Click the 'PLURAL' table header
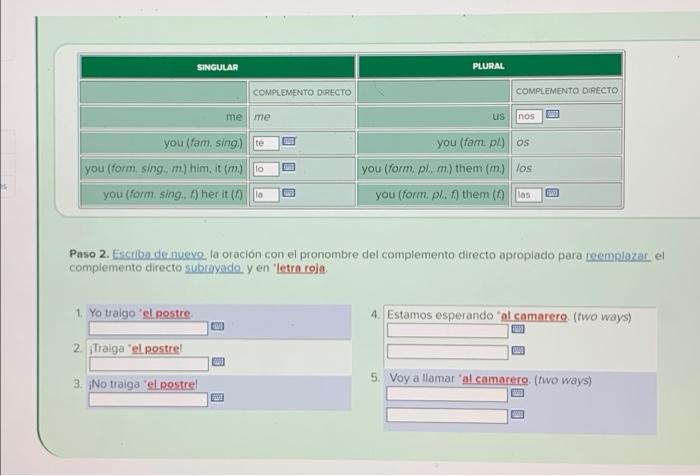 [489, 66]
